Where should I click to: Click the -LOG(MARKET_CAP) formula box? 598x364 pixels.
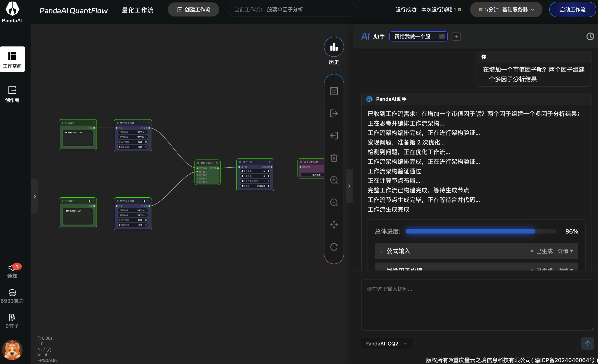pos(78,216)
